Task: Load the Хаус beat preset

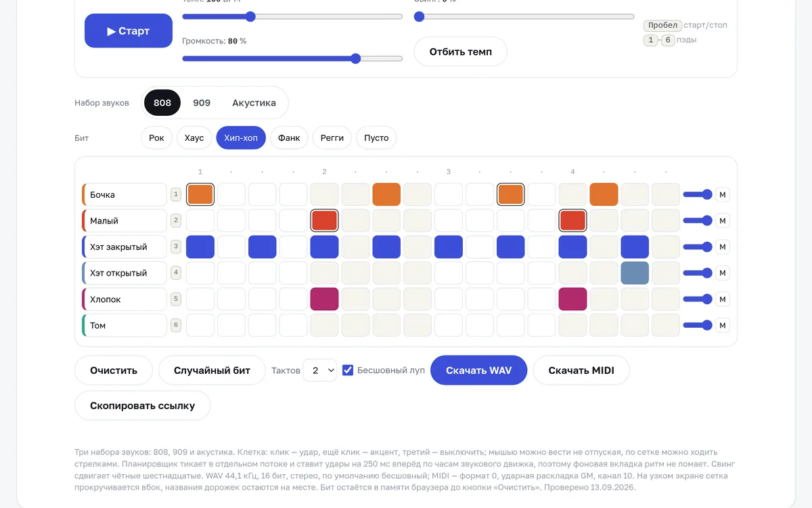Action: pyautogui.click(x=194, y=138)
